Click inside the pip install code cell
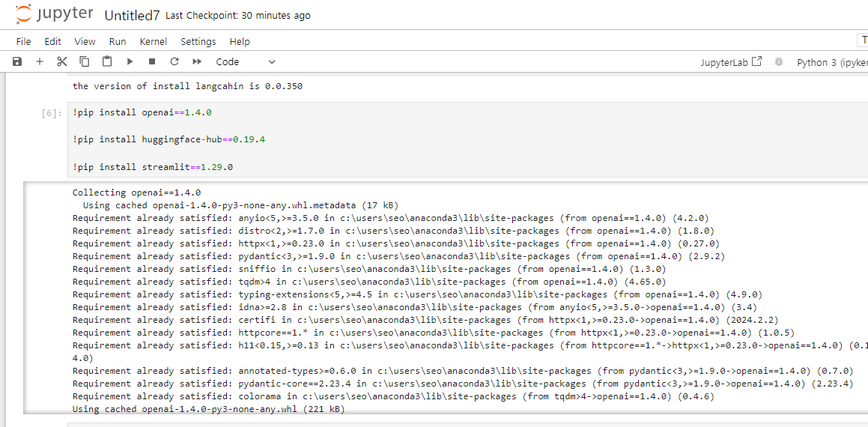This screenshot has height=427, width=868. [x=467, y=139]
